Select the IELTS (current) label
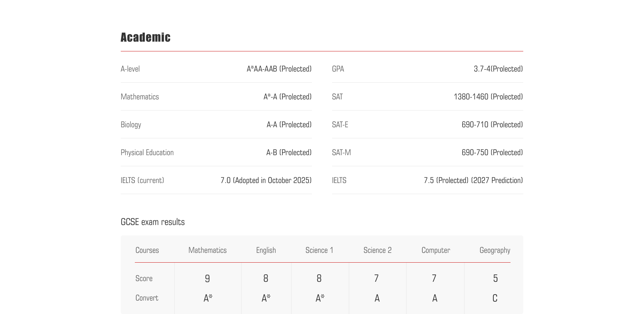 coord(142,181)
